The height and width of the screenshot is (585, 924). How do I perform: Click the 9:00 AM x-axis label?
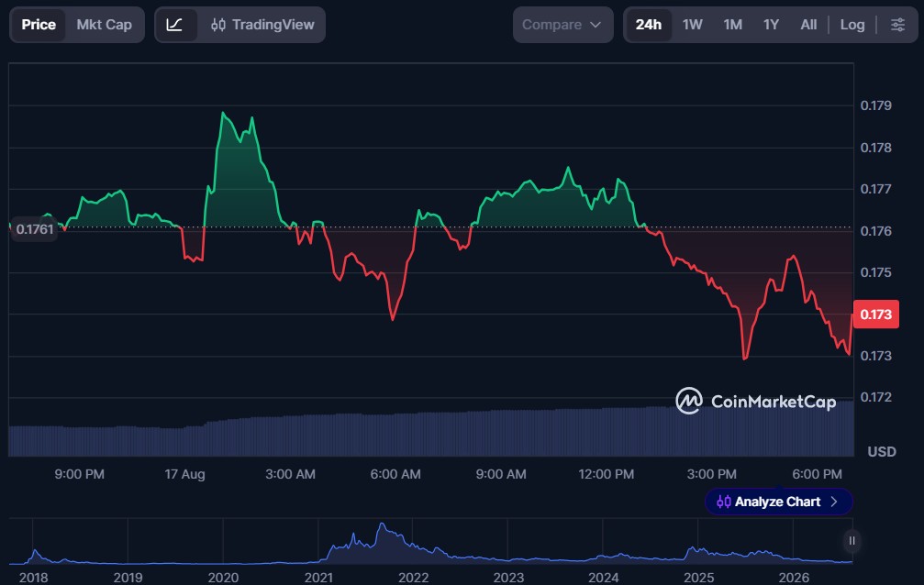501,474
